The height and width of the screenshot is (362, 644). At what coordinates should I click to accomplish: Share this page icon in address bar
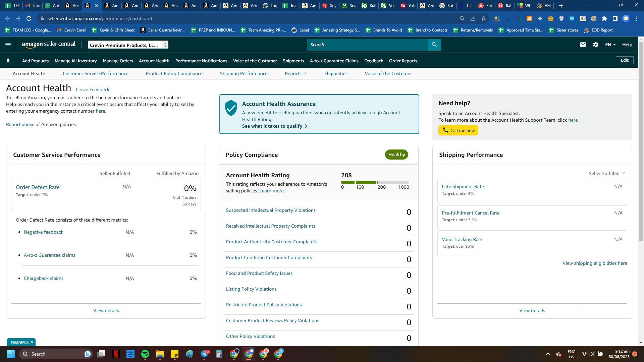[x=473, y=18]
